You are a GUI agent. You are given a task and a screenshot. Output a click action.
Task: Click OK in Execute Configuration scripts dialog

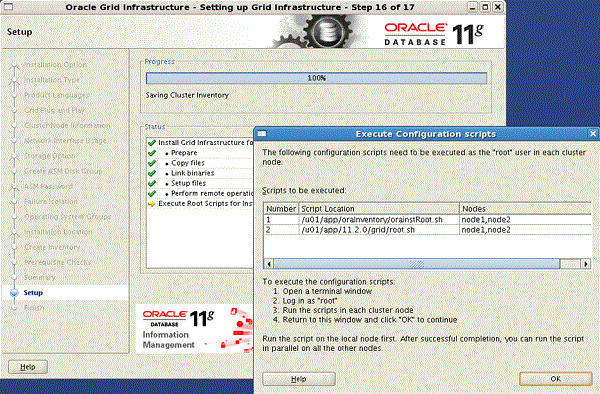[556, 379]
